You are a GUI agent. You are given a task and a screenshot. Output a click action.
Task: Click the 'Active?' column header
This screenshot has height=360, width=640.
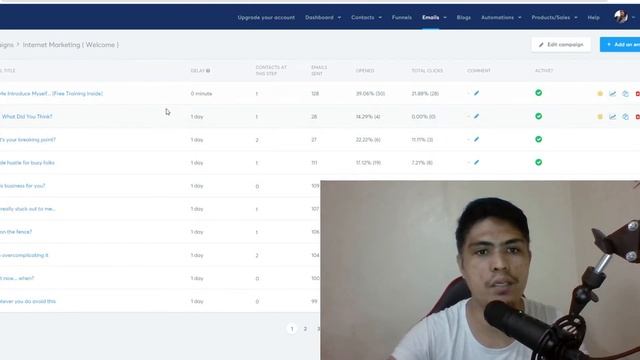544,71
